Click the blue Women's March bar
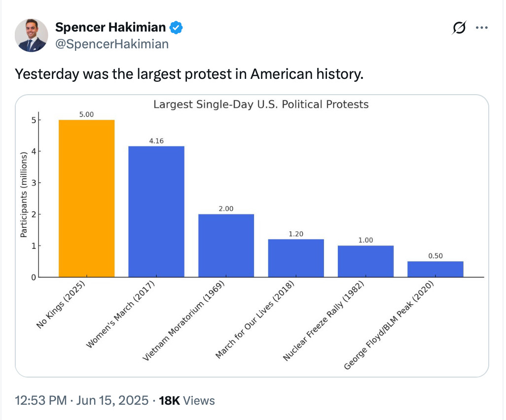Screen dimensions: 506x420 coord(156,211)
